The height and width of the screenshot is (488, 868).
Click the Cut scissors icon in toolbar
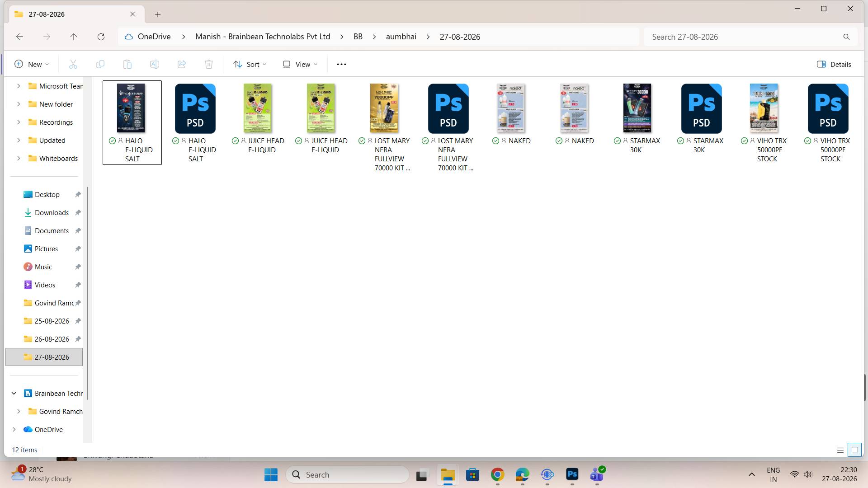tap(73, 64)
